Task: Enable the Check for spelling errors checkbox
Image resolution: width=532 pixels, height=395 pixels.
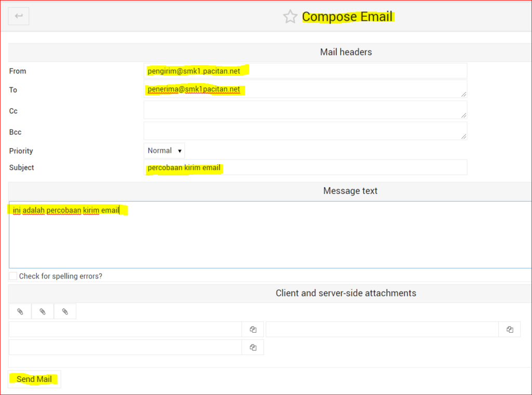Action: click(13, 276)
